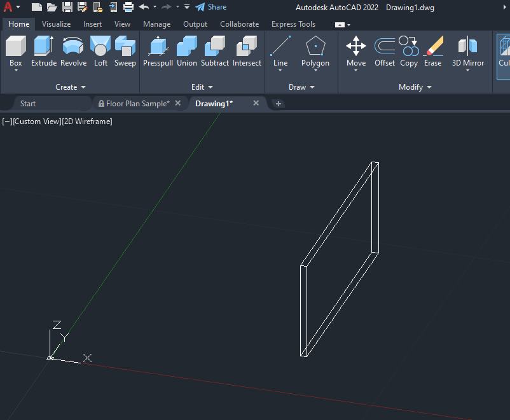Expand the Modify panel dropdown
The image size is (510, 420).
click(x=415, y=87)
